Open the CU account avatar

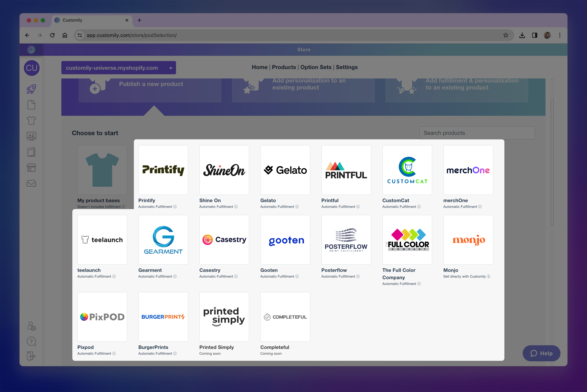(32, 68)
